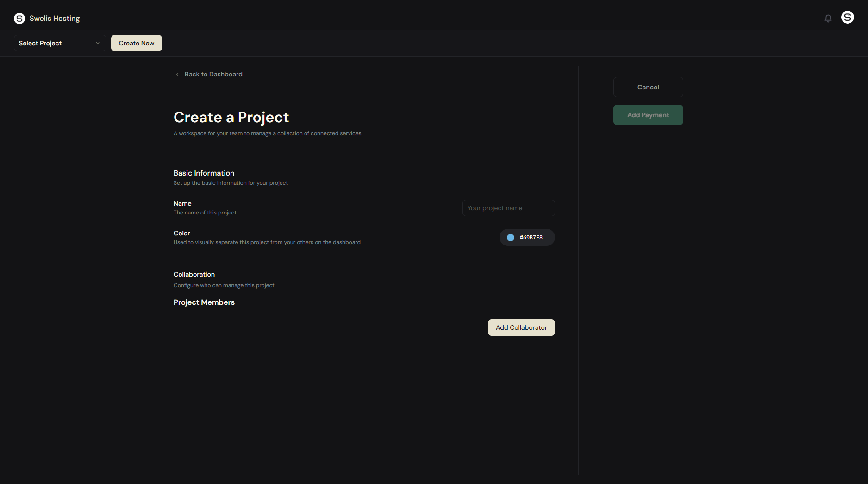Open the notifications bell
This screenshot has width=868, height=484.
point(828,19)
